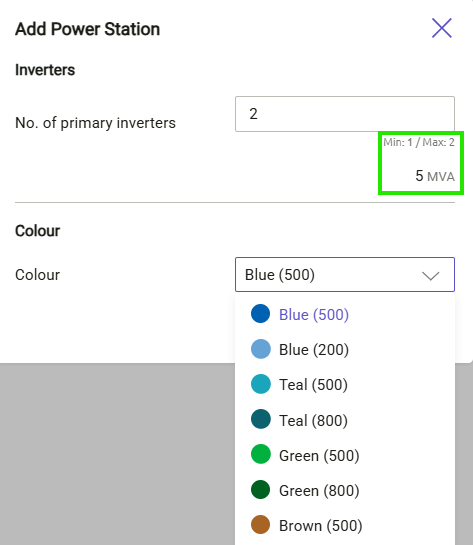Choose the Brown (500) option

345,526
